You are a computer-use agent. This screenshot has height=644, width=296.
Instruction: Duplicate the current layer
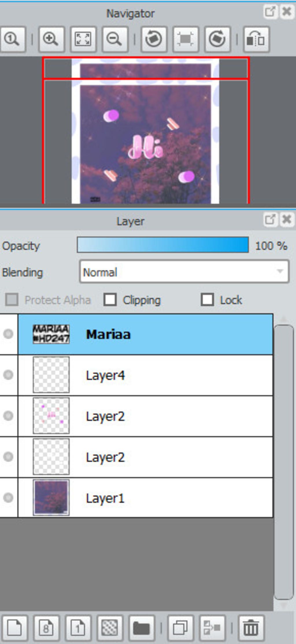point(180,628)
